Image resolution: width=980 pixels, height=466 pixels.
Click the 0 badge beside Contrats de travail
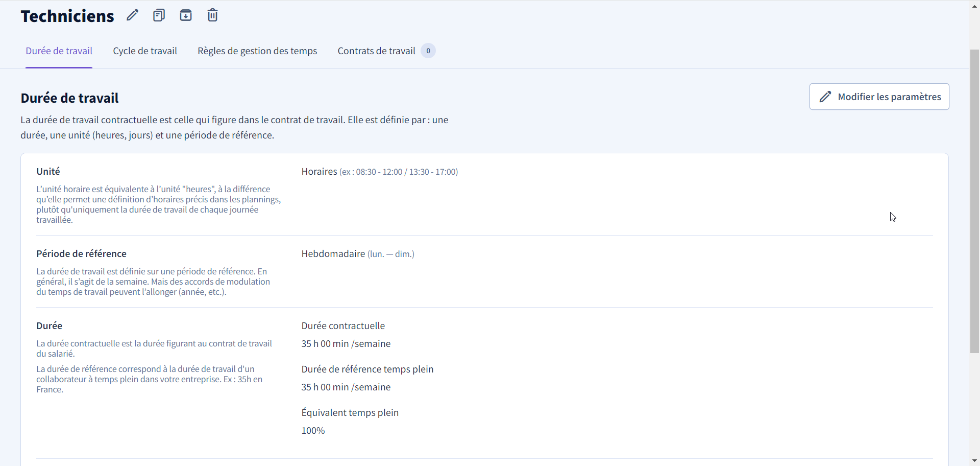coord(428,51)
